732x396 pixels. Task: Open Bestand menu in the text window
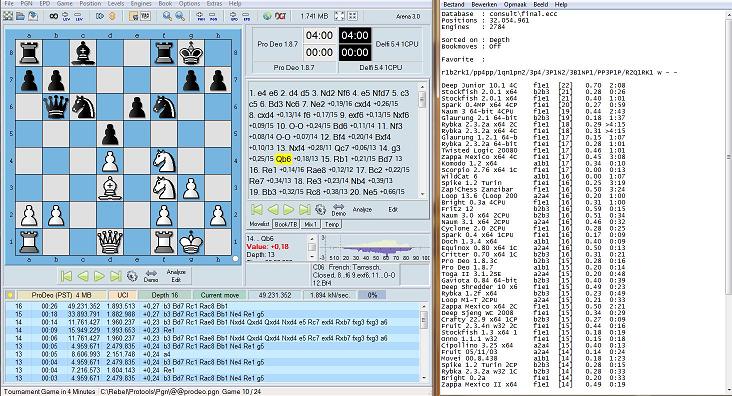(453, 4)
